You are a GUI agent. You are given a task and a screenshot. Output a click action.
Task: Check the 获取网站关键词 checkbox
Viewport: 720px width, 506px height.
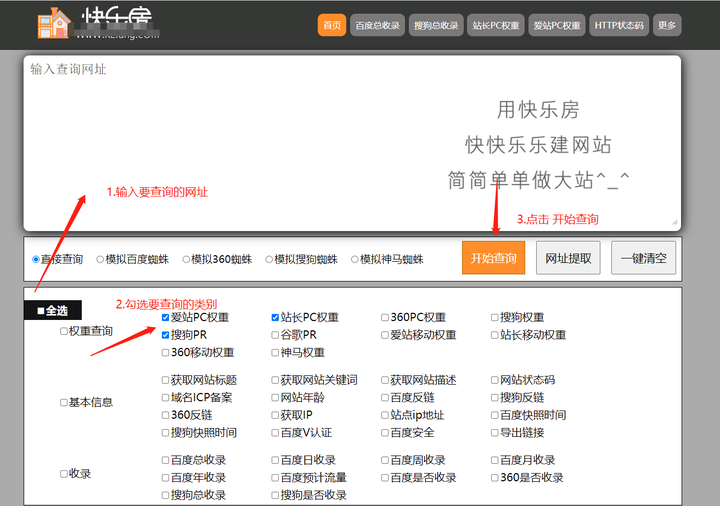tap(275, 380)
